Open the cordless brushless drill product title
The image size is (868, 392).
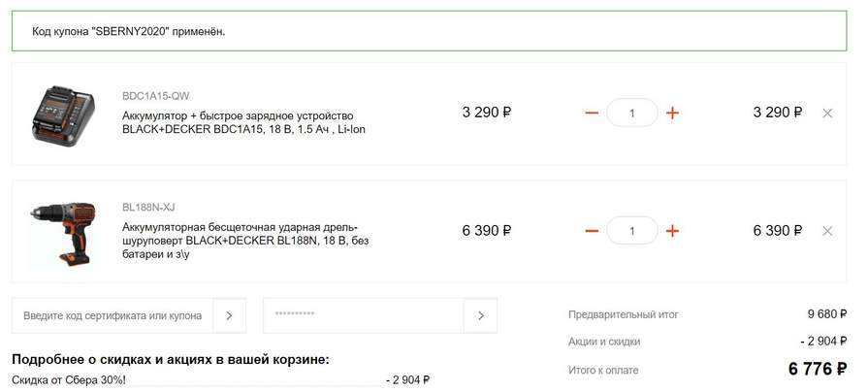click(x=245, y=241)
